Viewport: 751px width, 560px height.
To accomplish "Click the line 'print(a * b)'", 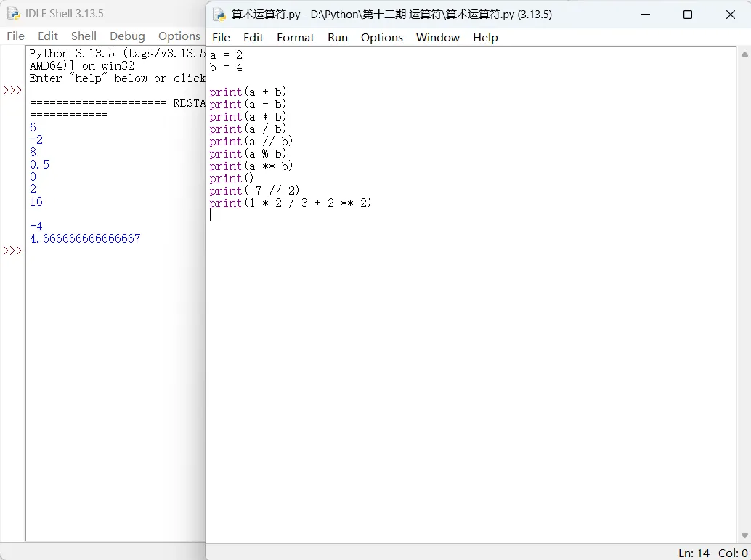I will [x=248, y=116].
